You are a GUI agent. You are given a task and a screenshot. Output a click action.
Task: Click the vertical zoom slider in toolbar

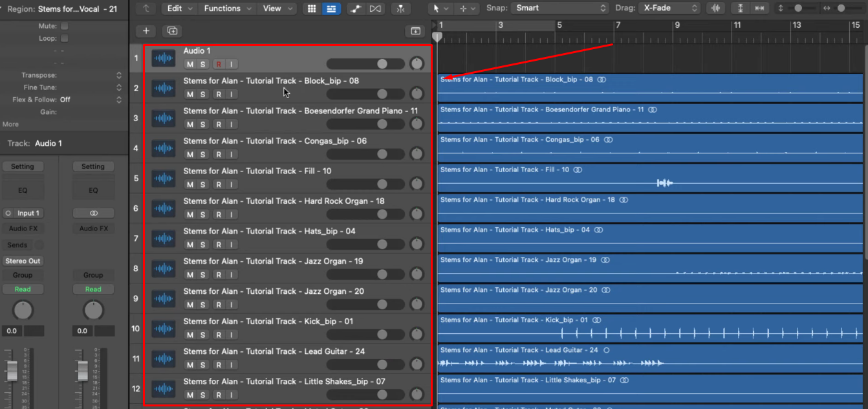coord(799,8)
